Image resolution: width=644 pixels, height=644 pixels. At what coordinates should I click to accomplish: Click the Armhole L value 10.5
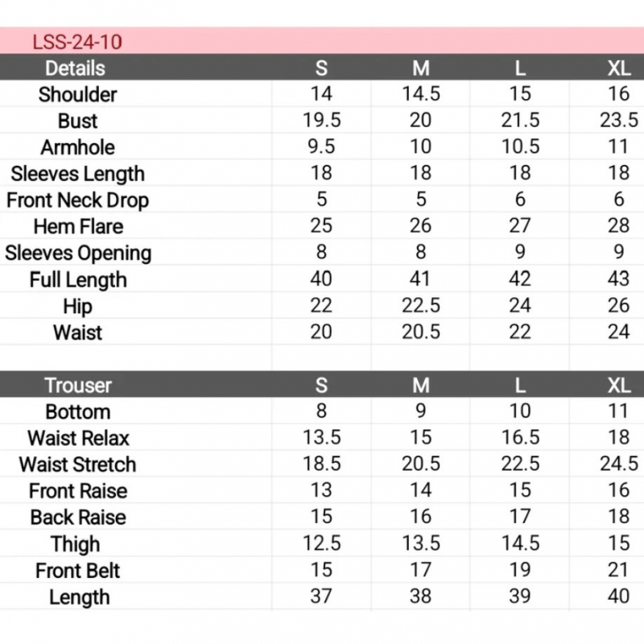[520, 147]
